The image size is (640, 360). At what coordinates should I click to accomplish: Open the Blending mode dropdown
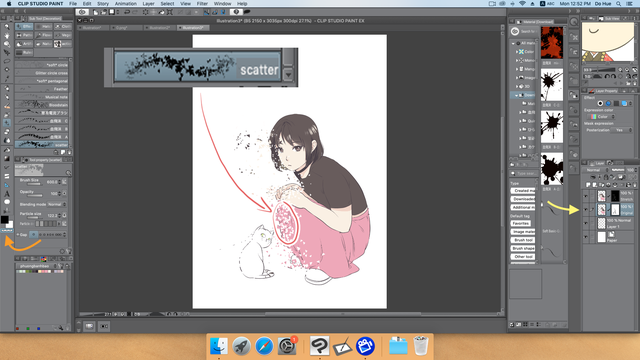(56, 204)
